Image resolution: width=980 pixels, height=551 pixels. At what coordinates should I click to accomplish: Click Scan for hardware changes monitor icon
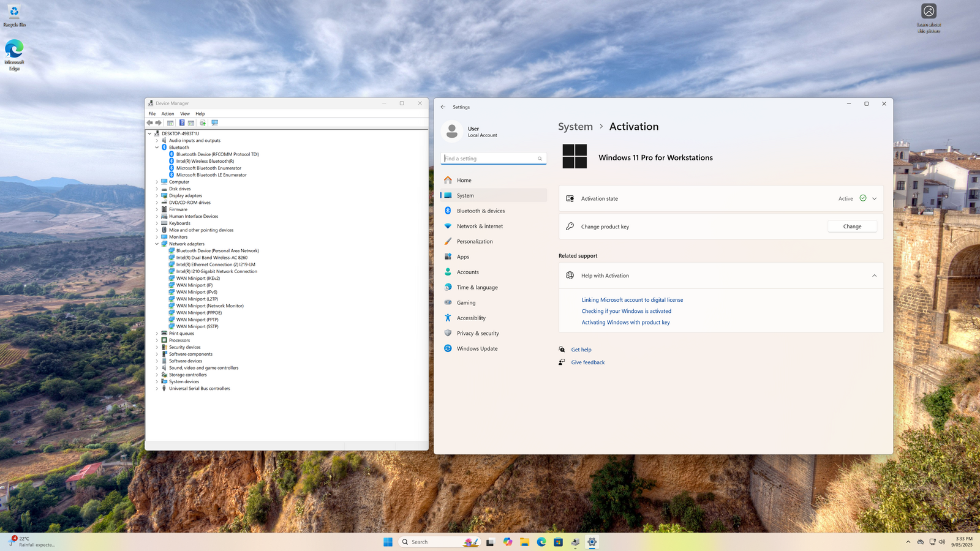pyautogui.click(x=214, y=122)
